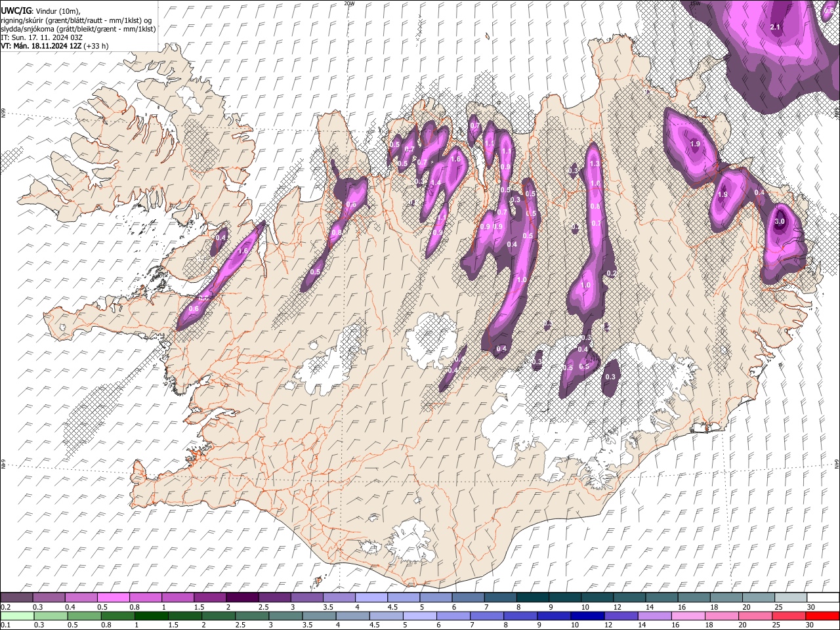Click the 'VT: Mán. 18.11.2024 12Z (+33 h)' text
This screenshot has width=840, height=630.
tap(54, 46)
